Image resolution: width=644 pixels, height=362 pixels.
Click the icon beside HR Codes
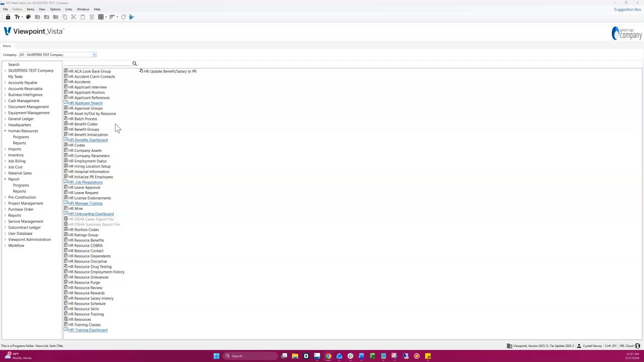point(66,145)
